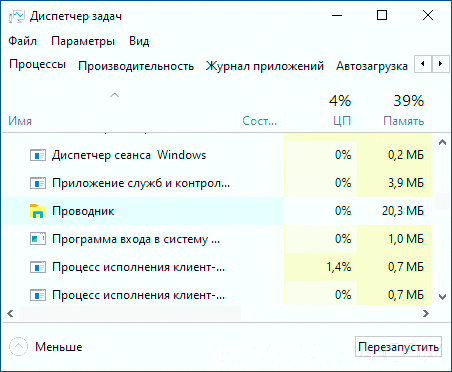Screen dimensions: 452x372
Task: Click the horizontal scrollbar right arrow
Action: [x=426, y=313]
